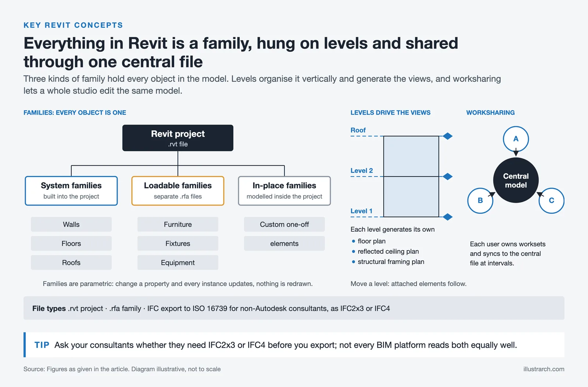
Task: Click the Floors chip
Action: [71, 243]
